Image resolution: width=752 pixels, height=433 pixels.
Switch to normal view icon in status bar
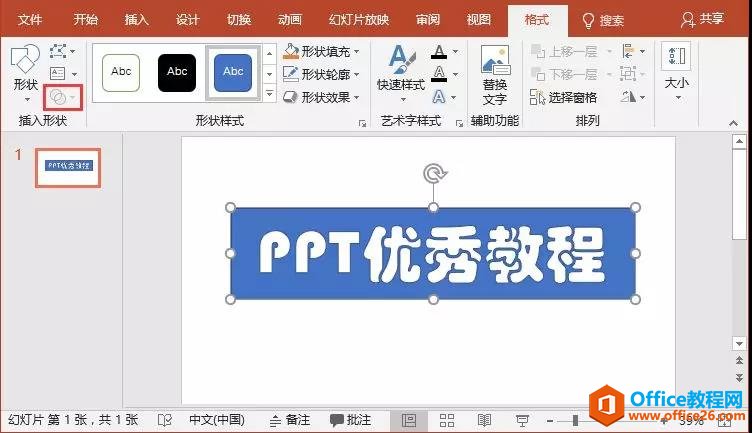tap(409, 421)
